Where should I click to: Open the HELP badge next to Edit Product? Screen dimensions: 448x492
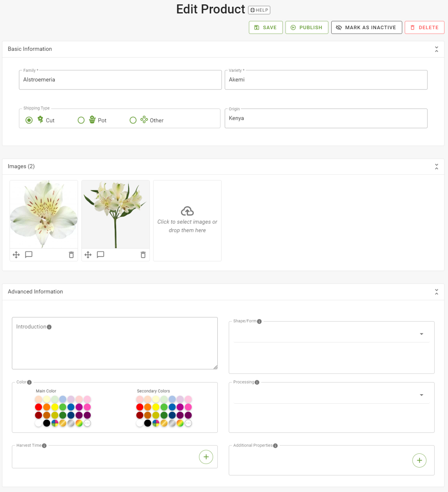click(x=259, y=10)
